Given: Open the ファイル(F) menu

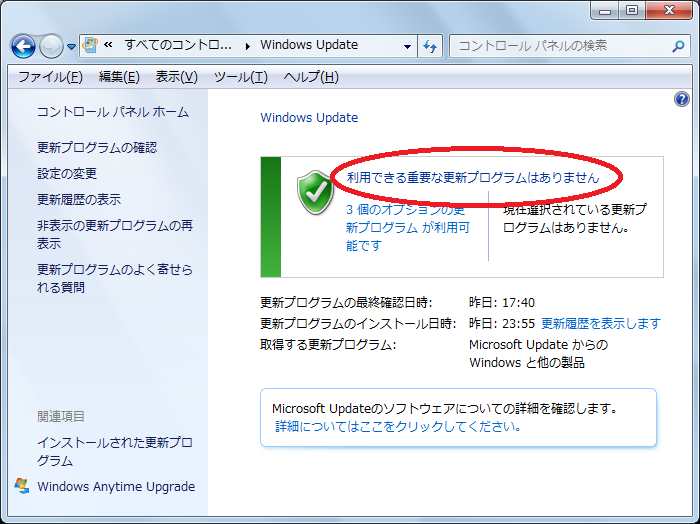Looking at the screenshot, I should point(50,77).
